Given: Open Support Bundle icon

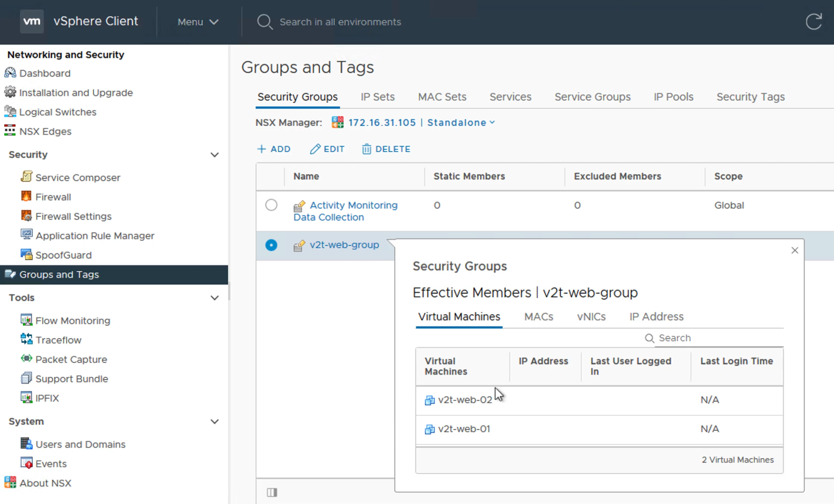Looking at the screenshot, I should tap(26, 378).
